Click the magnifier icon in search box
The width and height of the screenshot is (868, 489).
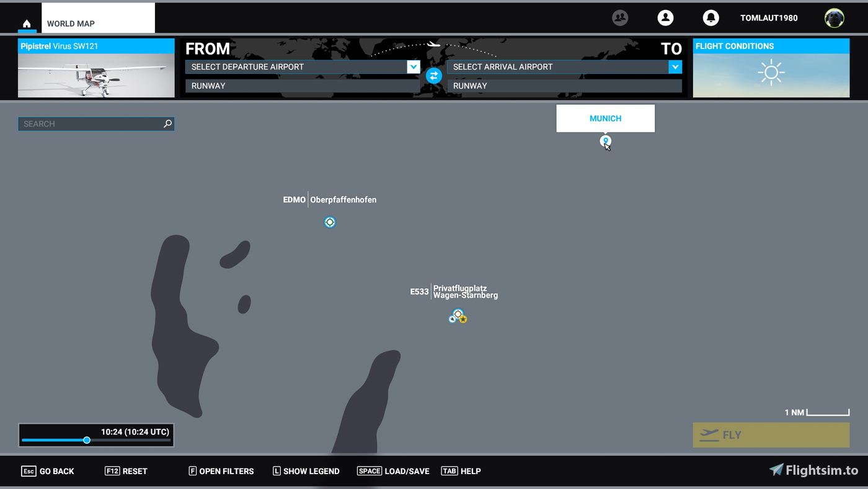pyautogui.click(x=167, y=124)
